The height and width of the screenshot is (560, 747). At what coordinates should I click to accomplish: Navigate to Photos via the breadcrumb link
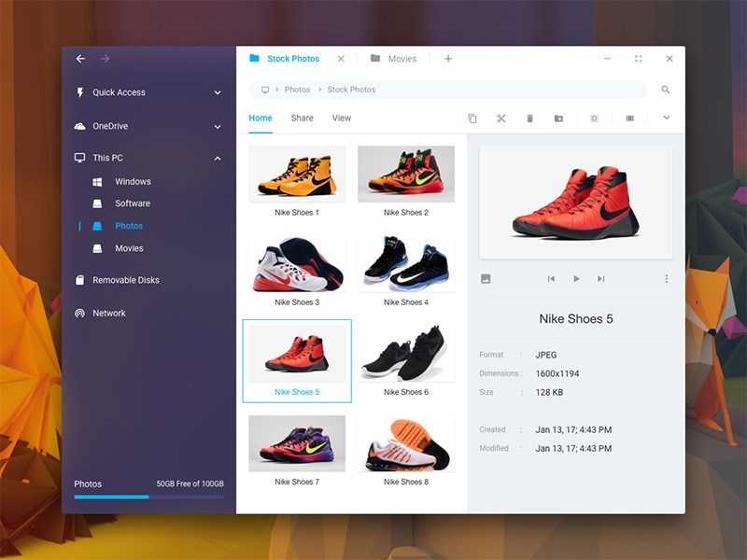298,90
